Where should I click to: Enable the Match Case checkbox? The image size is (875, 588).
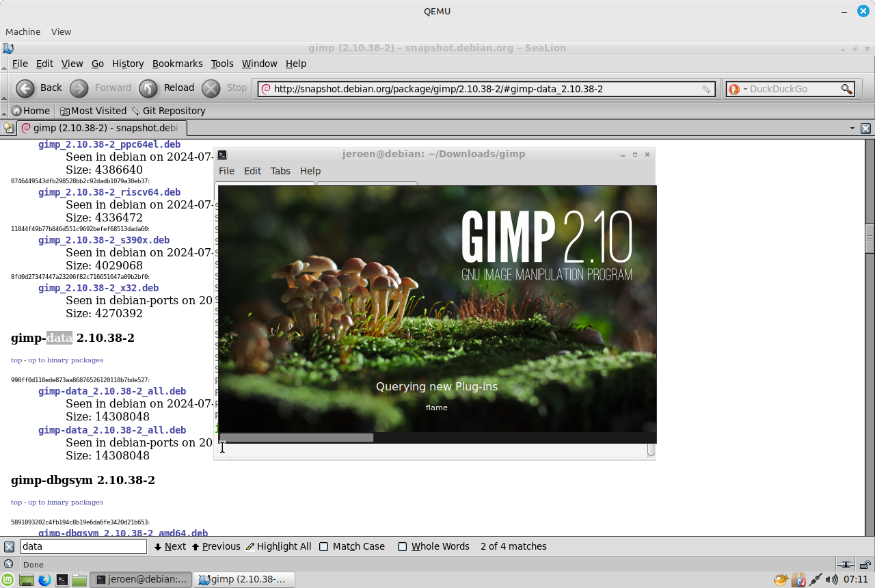[x=324, y=546]
